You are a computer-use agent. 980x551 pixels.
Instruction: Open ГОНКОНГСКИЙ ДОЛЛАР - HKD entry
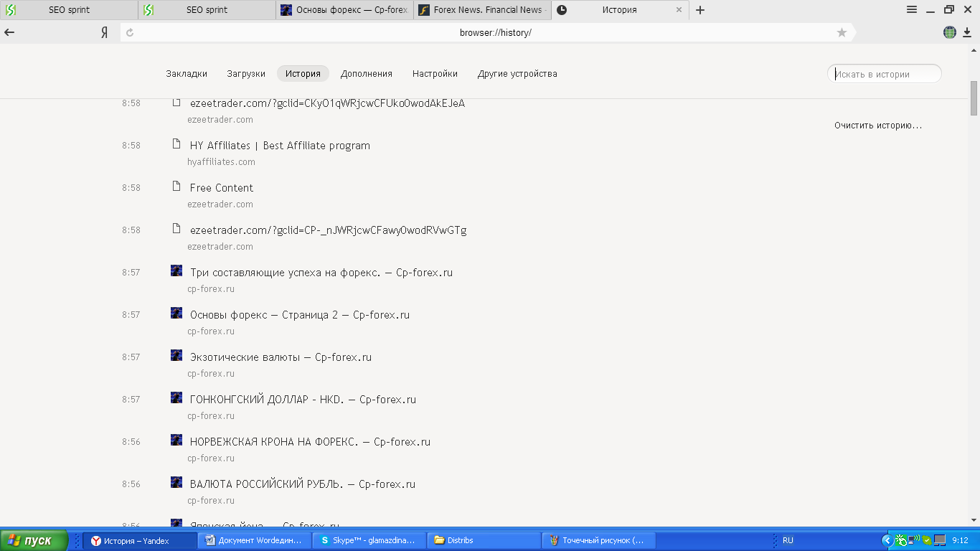pyautogui.click(x=303, y=400)
